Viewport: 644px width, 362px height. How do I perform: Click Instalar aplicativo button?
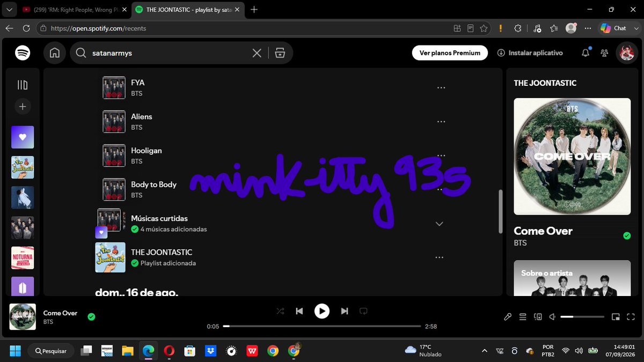(530, 53)
